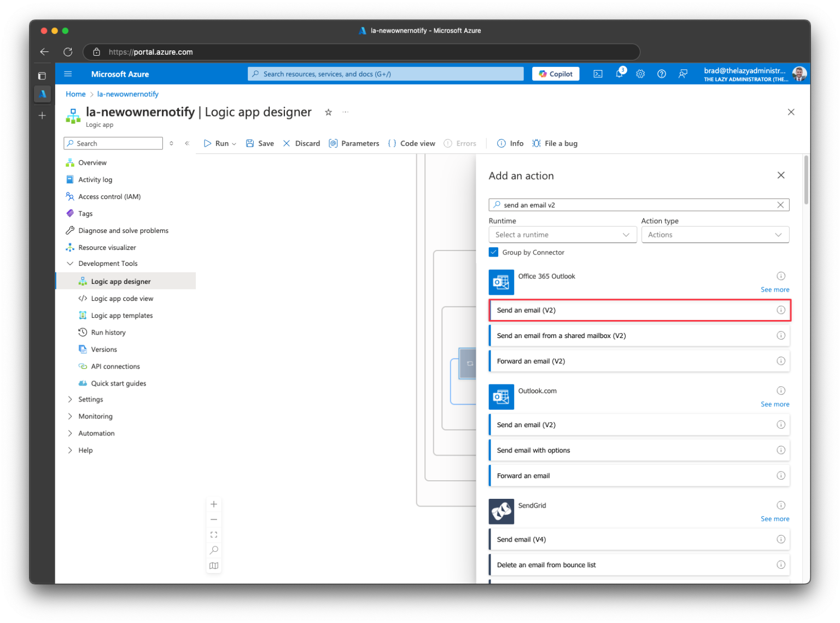Image resolution: width=840 pixels, height=623 pixels.
Task: See more Outlook.com actions
Action: click(775, 404)
